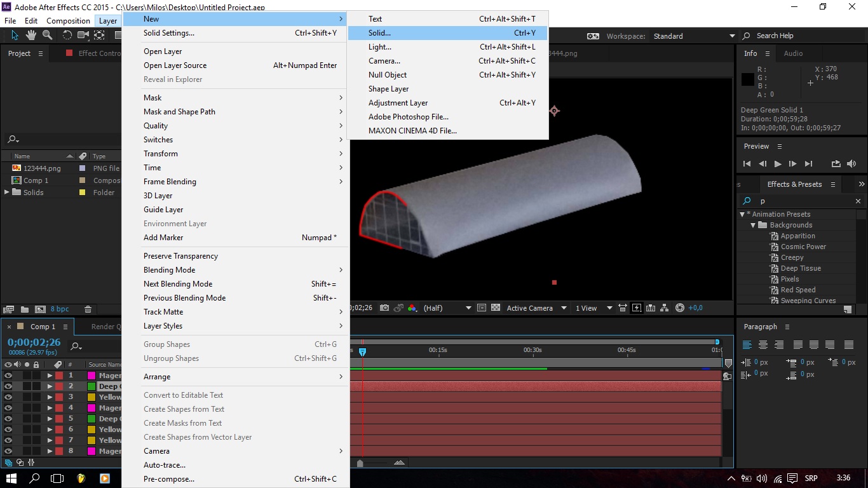Choose Null Object in New submenu
The image size is (868, 488).
pos(447,75)
